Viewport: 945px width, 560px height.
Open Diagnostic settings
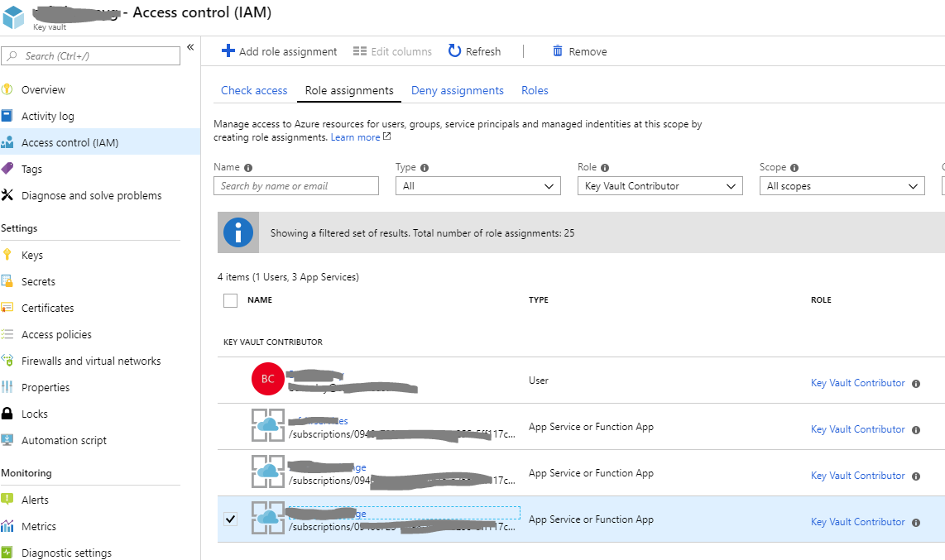[66, 553]
